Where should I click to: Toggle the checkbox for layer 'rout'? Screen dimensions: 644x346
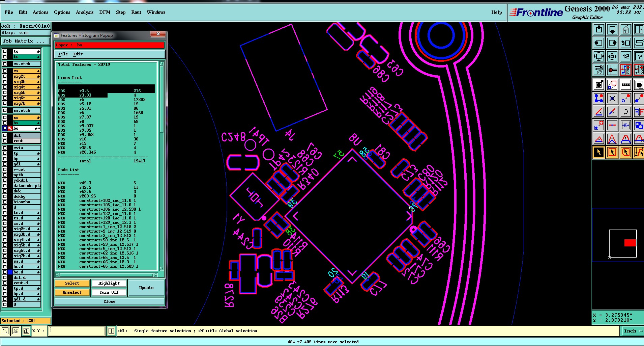(x=5, y=141)
